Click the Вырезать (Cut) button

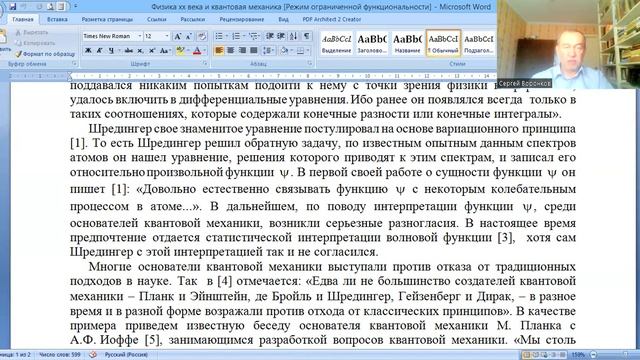32,32
